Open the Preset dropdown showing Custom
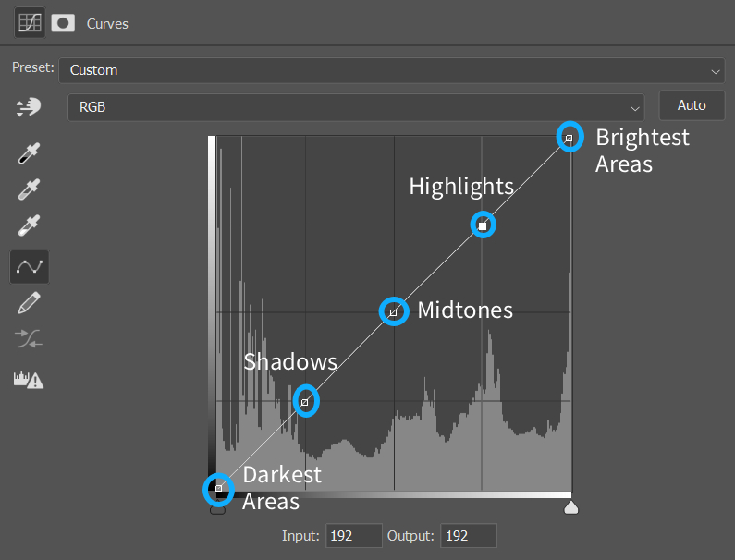Screen dimensions: 735x560 coord(391,70)
